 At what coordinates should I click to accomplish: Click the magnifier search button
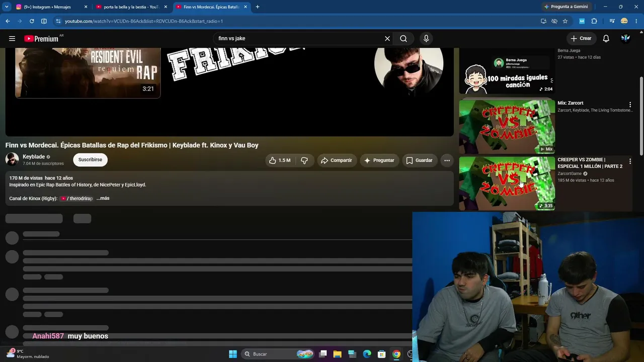coord(404,39)
